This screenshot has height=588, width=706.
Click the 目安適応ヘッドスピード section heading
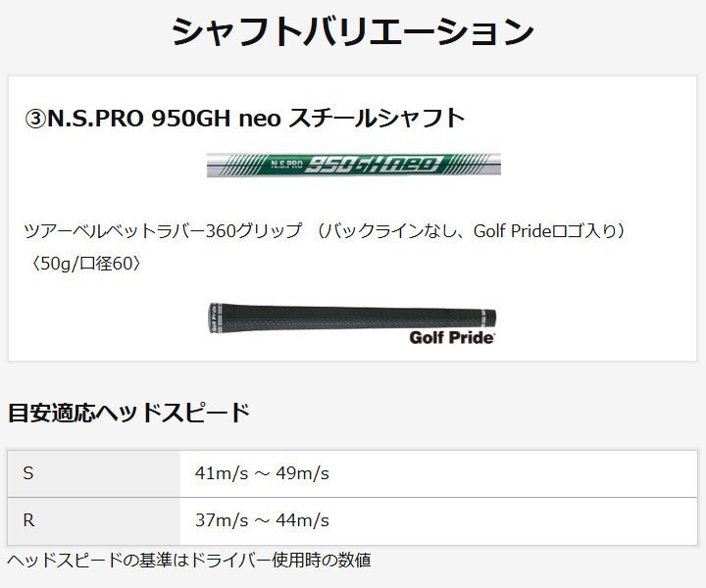(128, 412)
